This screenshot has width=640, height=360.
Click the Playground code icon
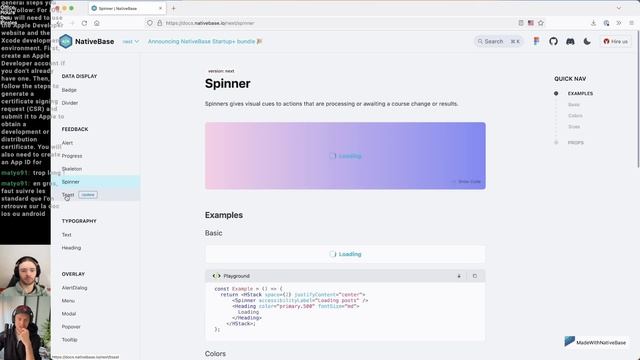(x=216, y=276)
